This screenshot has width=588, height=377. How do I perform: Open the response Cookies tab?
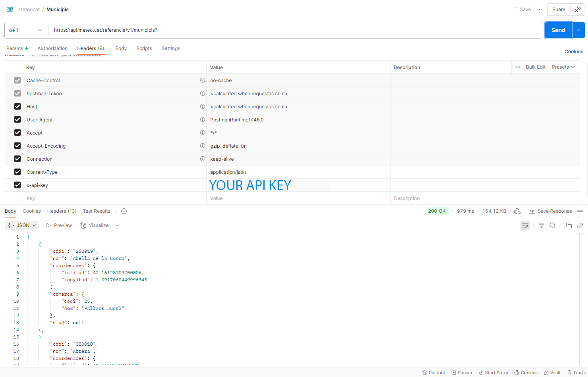coord(32,211)
